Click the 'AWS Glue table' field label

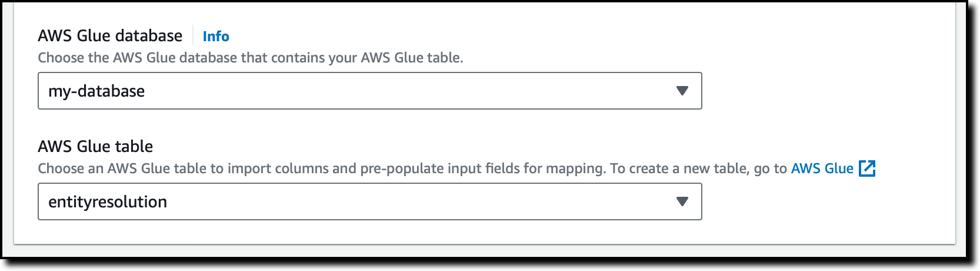coord(95,146)
